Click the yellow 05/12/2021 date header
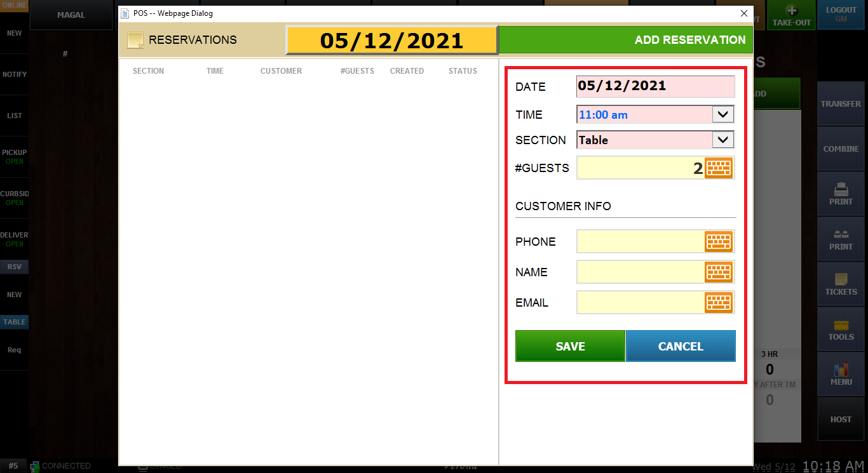The height and width of the screenshot is (473, 868). pos(391,40)
